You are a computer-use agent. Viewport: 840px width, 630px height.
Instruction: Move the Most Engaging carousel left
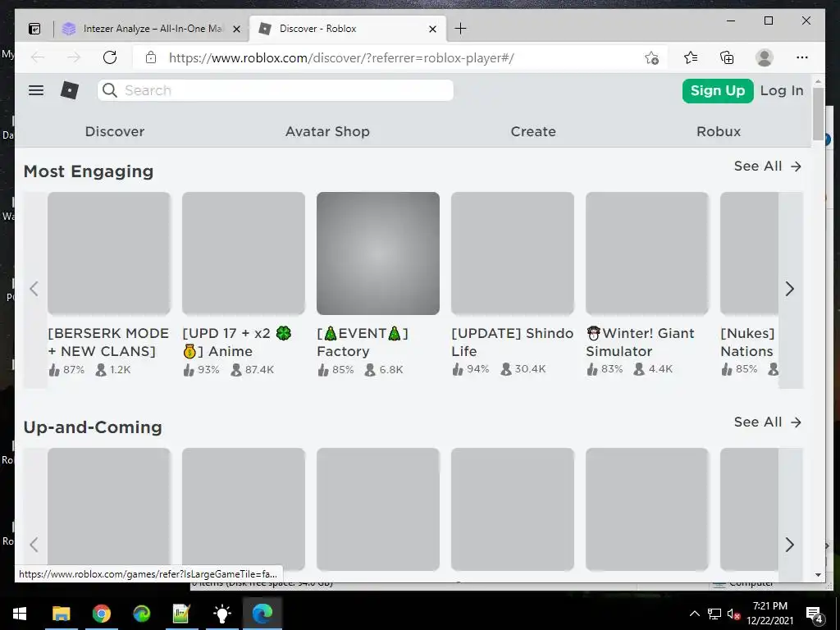[x=34, y=290]
